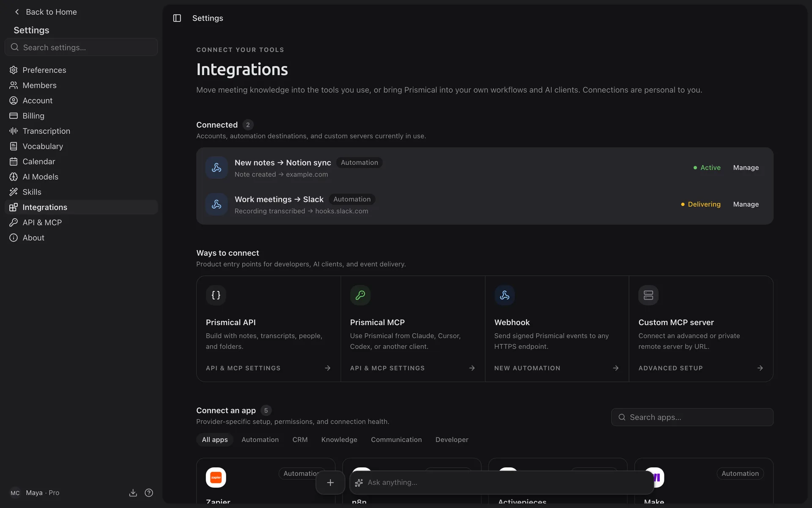Image resolution: width=812 pixels, height=508 pixels.
Task: Open Preferences settings
Action: tap(81, 70)
